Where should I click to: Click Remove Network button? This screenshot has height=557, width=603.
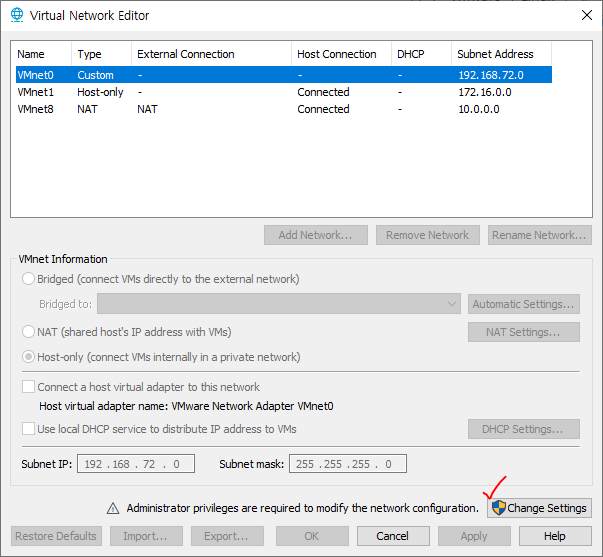tap(428, 235)
